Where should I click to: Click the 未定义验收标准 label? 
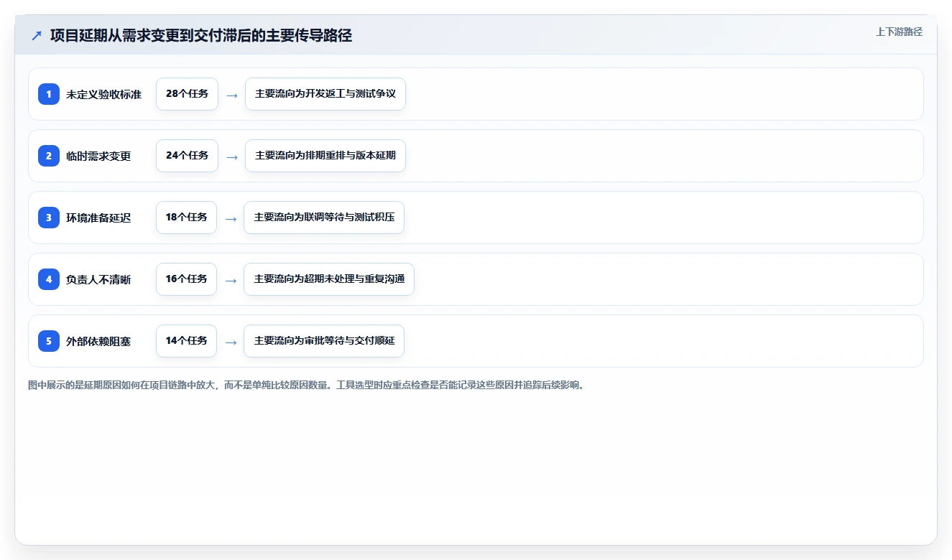[x=103, y=95]
